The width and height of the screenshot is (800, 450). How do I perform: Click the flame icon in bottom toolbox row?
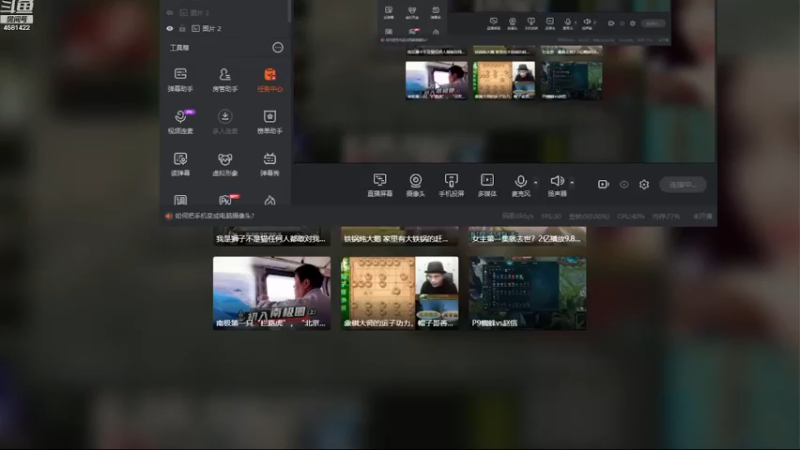(270, 200)
